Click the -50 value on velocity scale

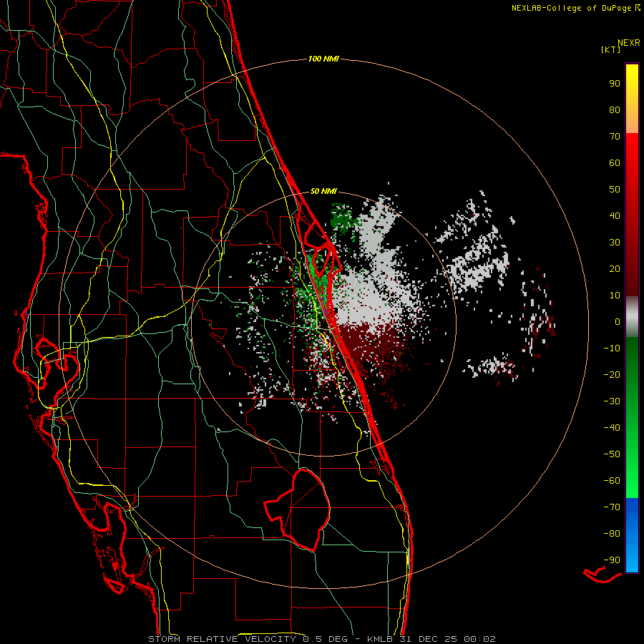(612, 454)
